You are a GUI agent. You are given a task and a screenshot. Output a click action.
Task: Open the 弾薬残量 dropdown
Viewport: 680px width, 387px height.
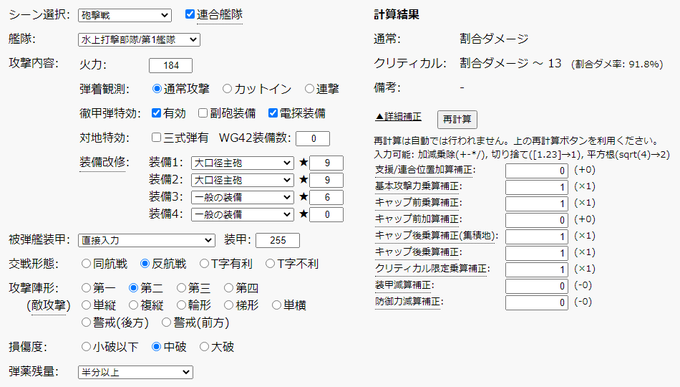coord(136,372)
